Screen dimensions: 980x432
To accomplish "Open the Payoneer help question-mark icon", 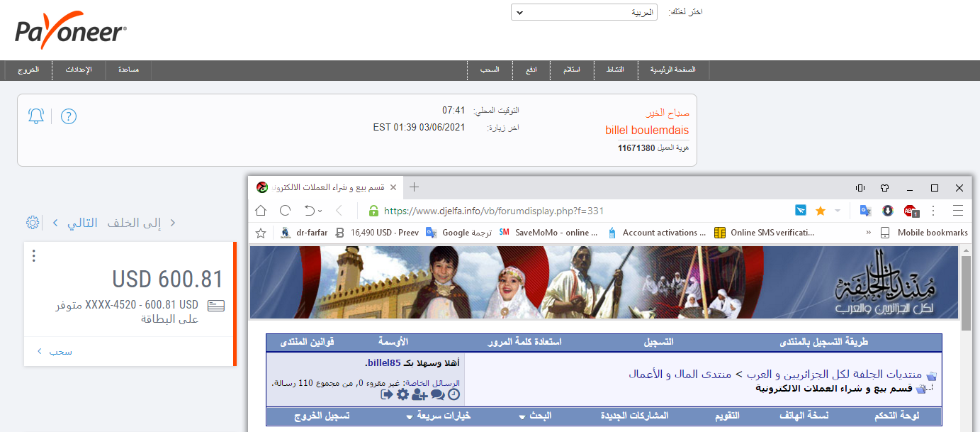I will click(x=68, y=116).
